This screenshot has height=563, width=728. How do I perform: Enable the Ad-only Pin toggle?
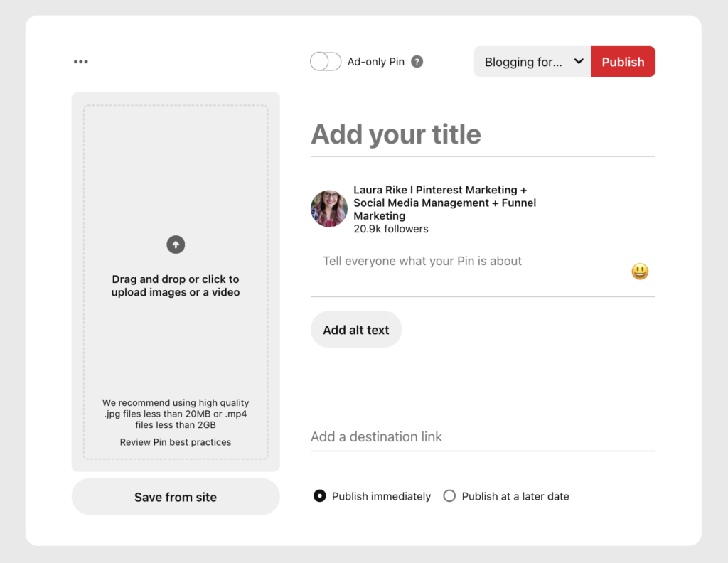click(x=325, y=61)
